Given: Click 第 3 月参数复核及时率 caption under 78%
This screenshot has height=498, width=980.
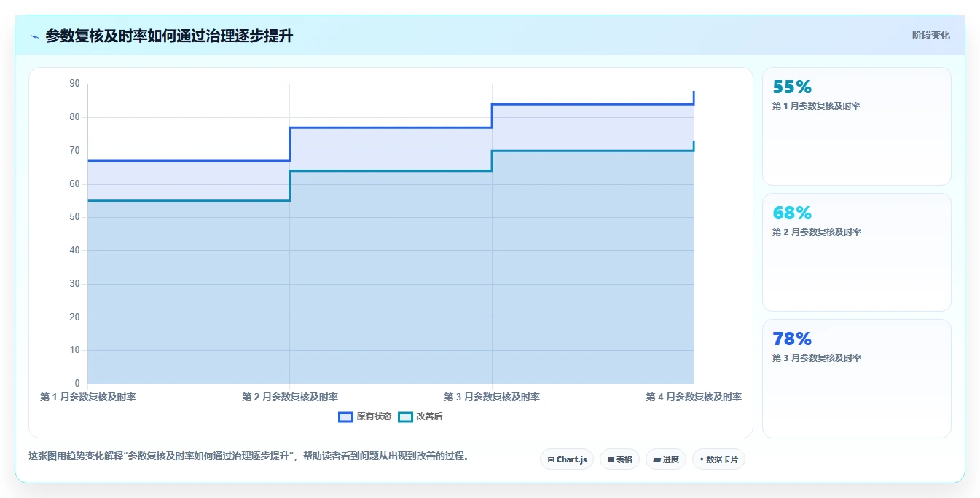Looking at the screenshot, I should tap(816, 358).
